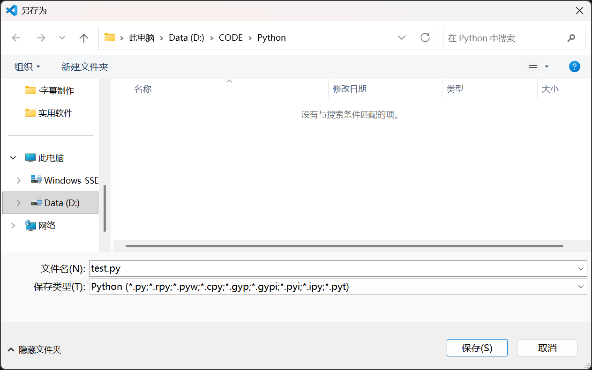Click the forward navigation arrow
592x370 pixels.
[x=40, y=38]
